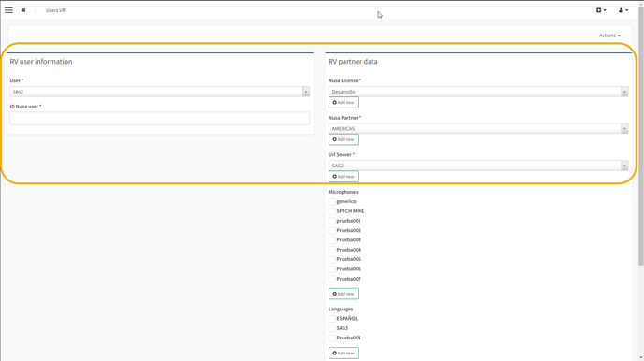Image resolution: width=644 pixels, height=361 pixels.
Task: Add new Nusa License
Action: (x=344, y=103)
